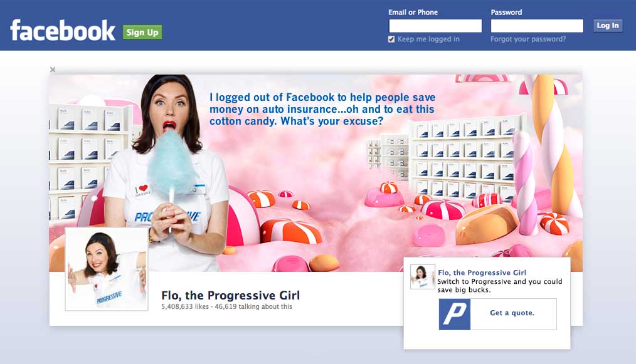
Task: Click the small Flo avatar in the ad card
Action: (423, 277)
